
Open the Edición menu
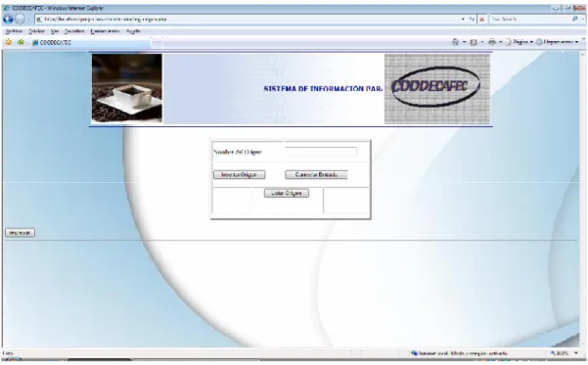(37, 31)
